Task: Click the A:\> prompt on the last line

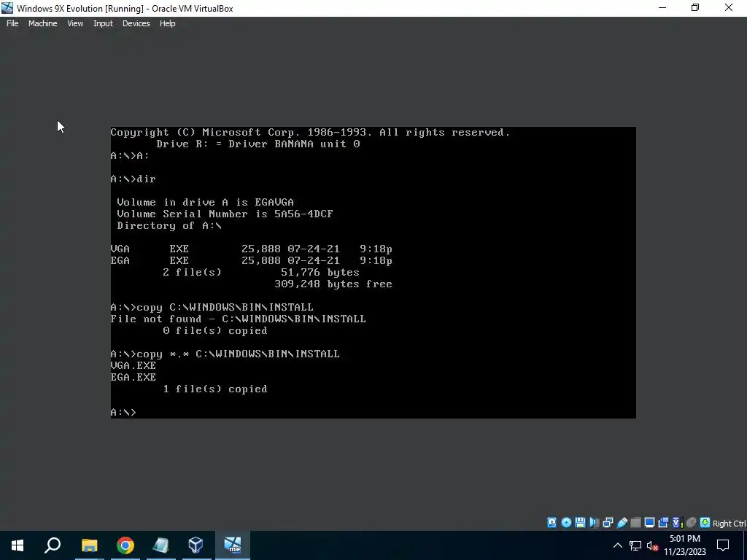Action: (x=123, y=413)
